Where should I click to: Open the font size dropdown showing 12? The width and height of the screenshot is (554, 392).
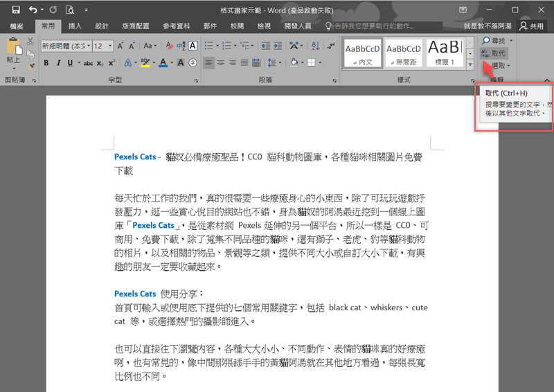point(102,46)
